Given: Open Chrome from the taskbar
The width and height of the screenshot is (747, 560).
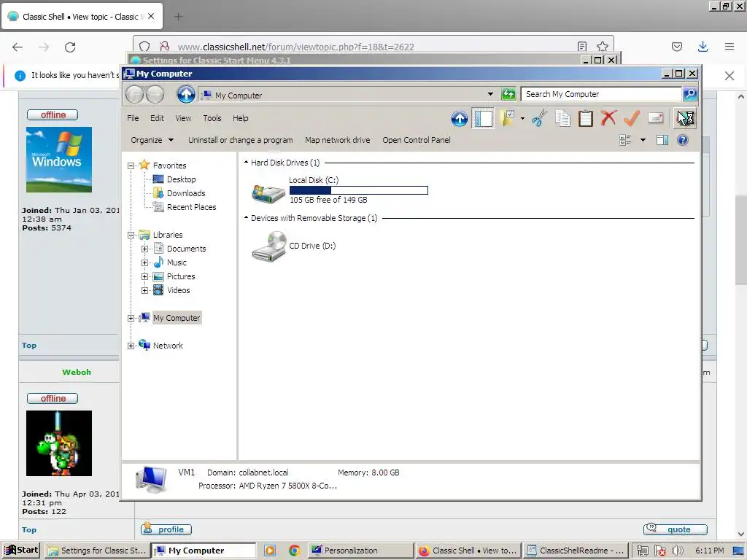Looking at the screenshot, I should tap(295, 551).
